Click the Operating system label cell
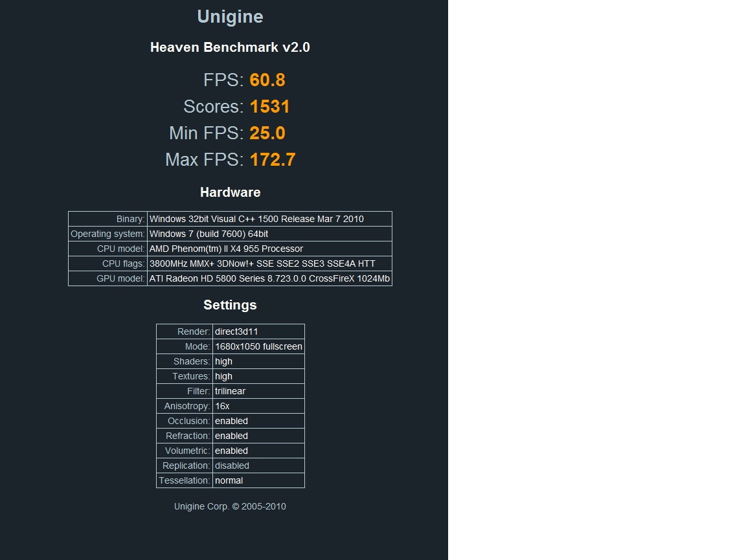 (x=107, y=234)
